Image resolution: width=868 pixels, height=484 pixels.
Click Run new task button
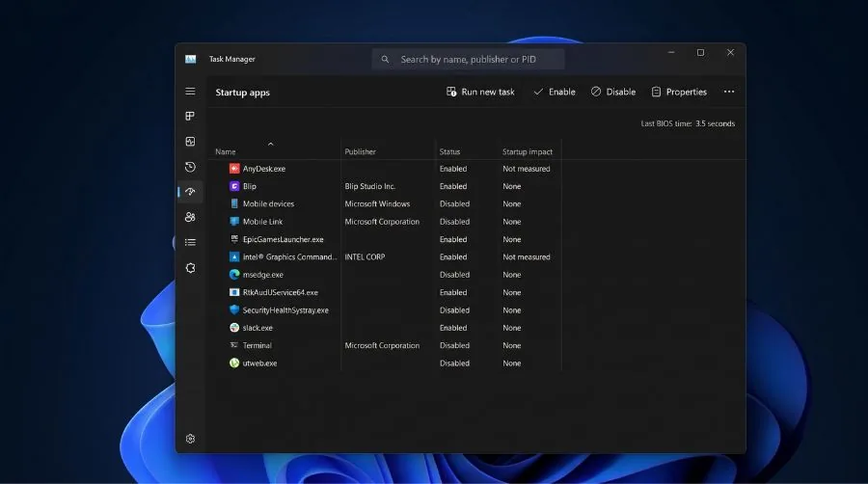(480, 92)
